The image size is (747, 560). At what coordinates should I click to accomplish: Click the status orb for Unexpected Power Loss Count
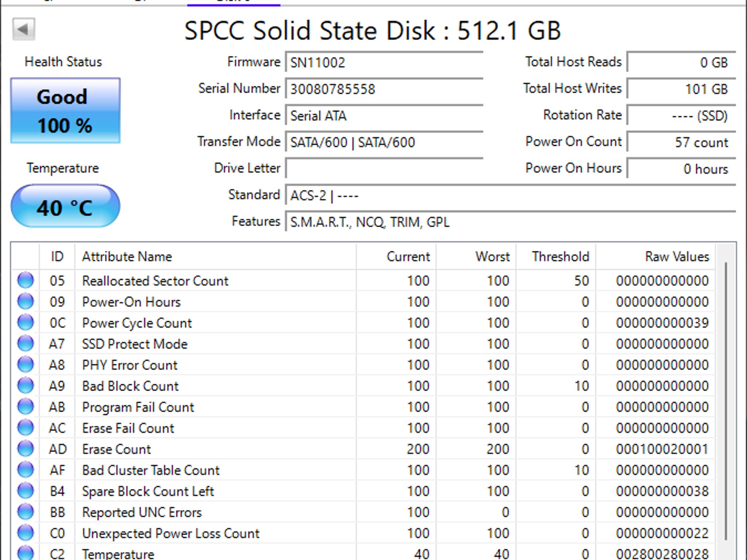(x=26, y=533)
